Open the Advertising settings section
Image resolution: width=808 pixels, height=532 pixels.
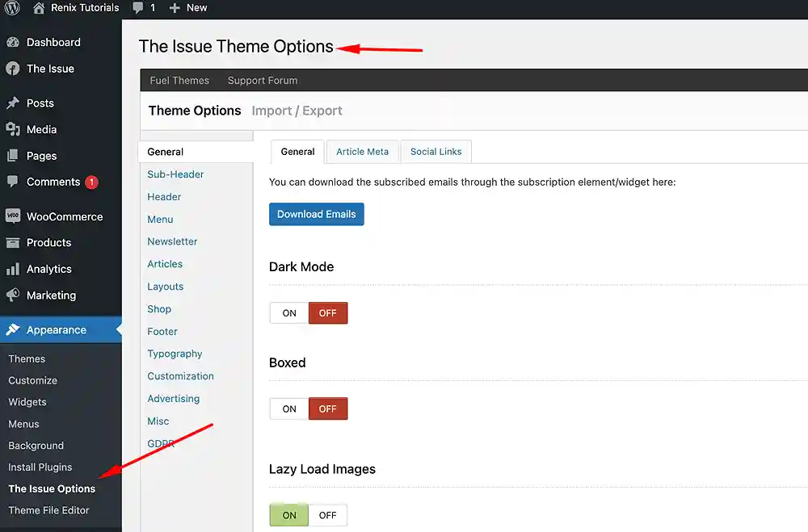[x=173, y=399]
